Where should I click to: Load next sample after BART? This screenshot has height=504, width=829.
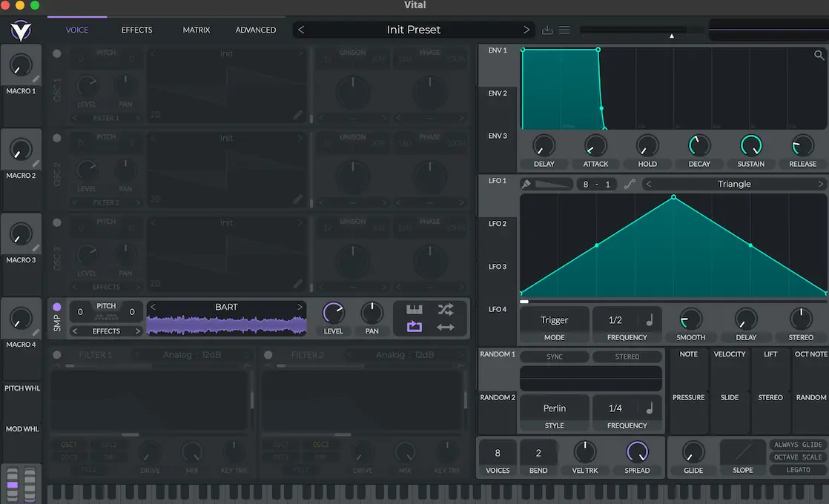[x=300, y=307]
